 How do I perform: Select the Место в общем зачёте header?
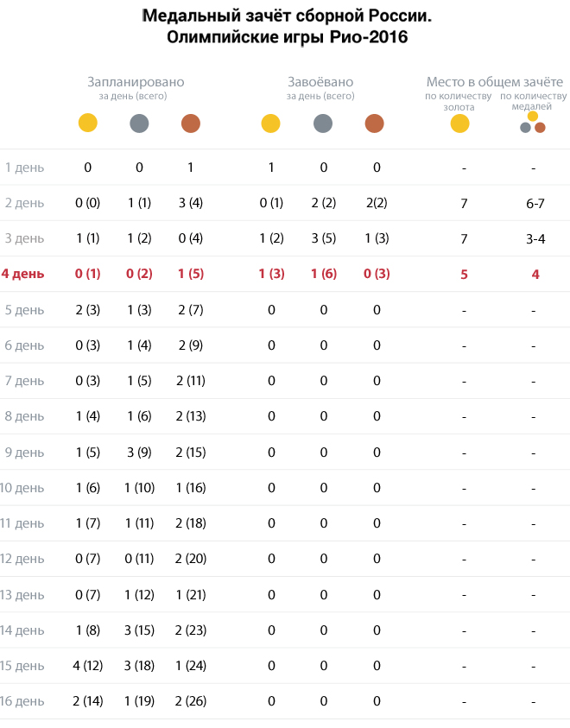pyautogui.click(x=495, y=82)
